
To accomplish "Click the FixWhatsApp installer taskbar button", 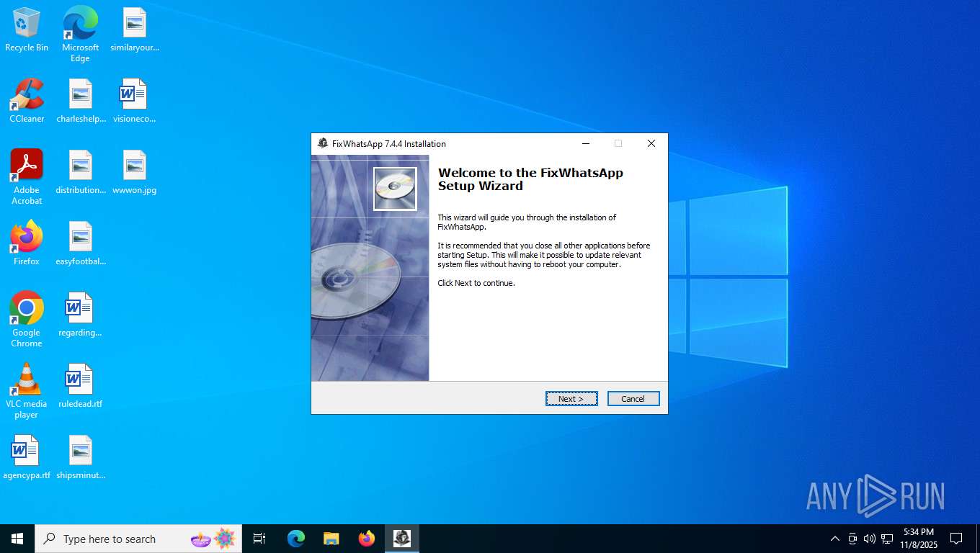I will tap(402, 539).
